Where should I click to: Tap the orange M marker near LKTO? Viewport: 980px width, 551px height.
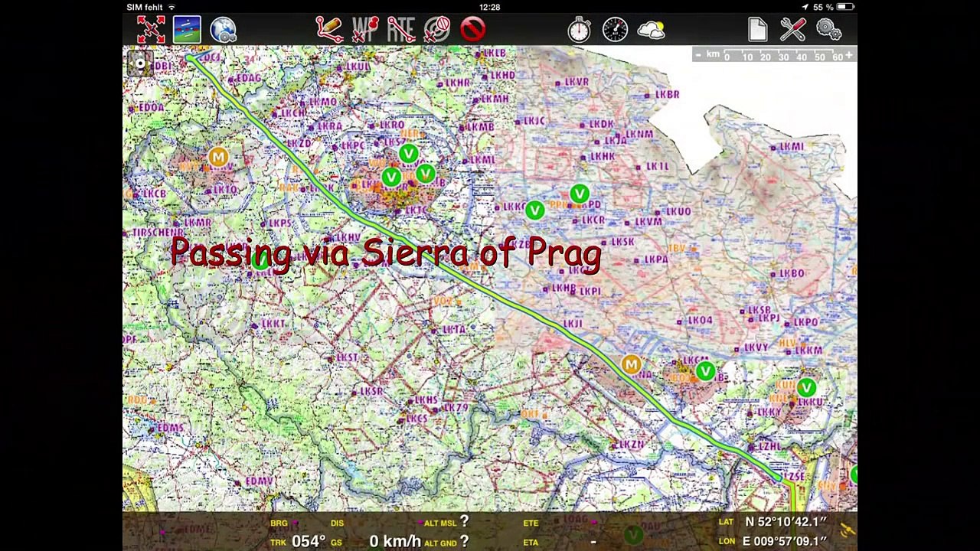tap(218, 158)
